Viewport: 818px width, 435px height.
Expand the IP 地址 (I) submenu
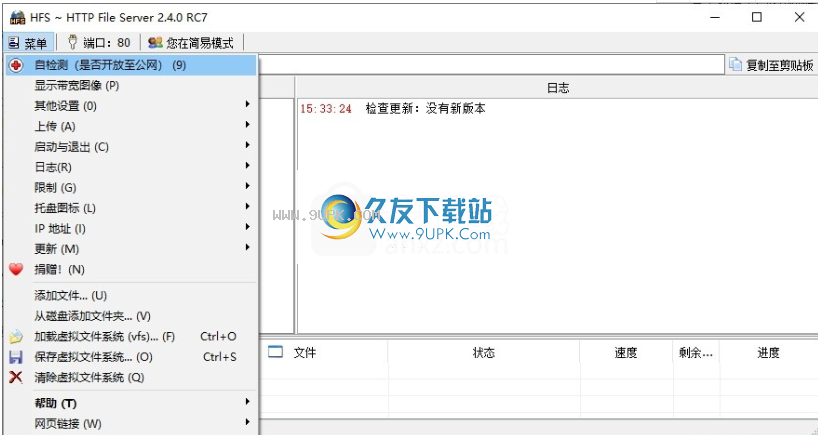tap(131, 228)
